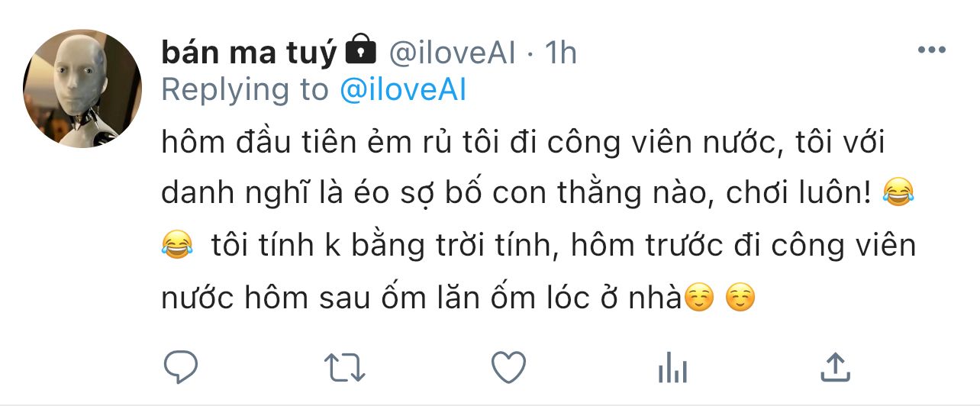
Task: Open the robot profile avatar
Action: tap(82, 89)
